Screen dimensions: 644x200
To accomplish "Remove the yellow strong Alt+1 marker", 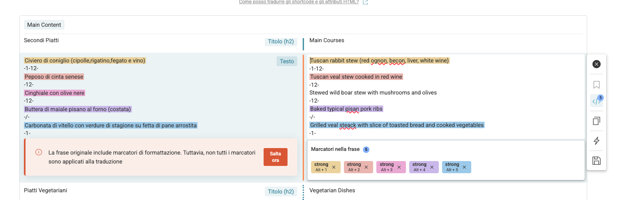I will (334, 167).
